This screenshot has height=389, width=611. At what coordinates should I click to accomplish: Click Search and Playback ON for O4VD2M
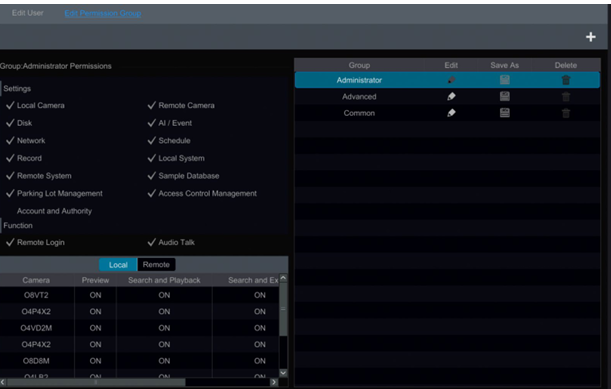tap(164, 328)
